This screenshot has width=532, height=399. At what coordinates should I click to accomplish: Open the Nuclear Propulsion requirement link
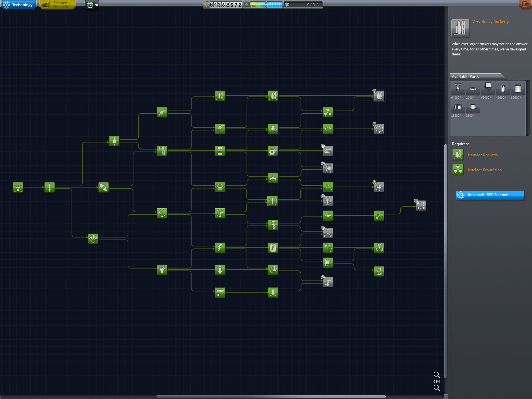tap(484, 170)
